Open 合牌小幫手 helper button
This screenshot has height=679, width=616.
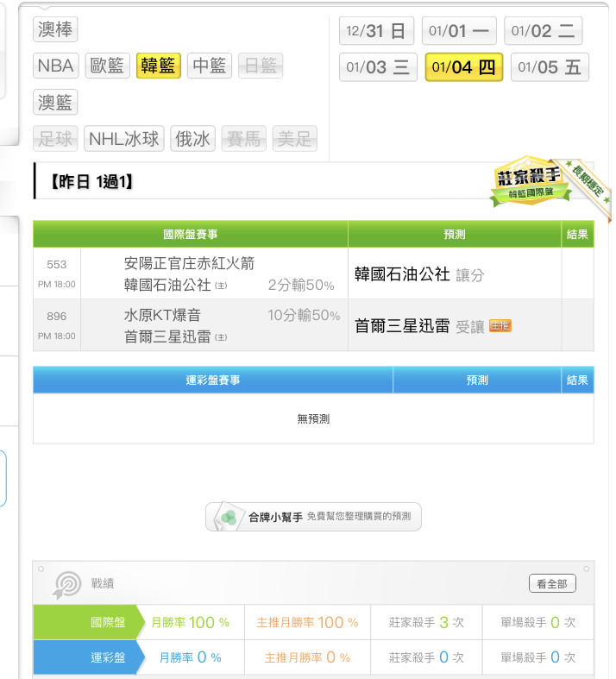313,517
